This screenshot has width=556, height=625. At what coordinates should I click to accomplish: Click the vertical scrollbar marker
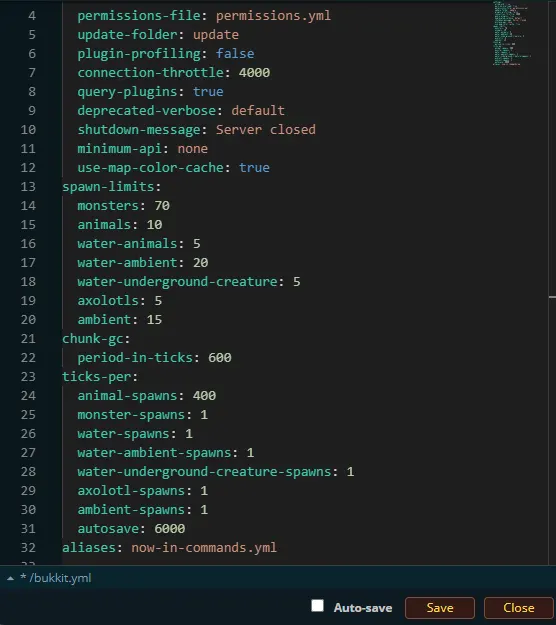(x=552, y=297)
